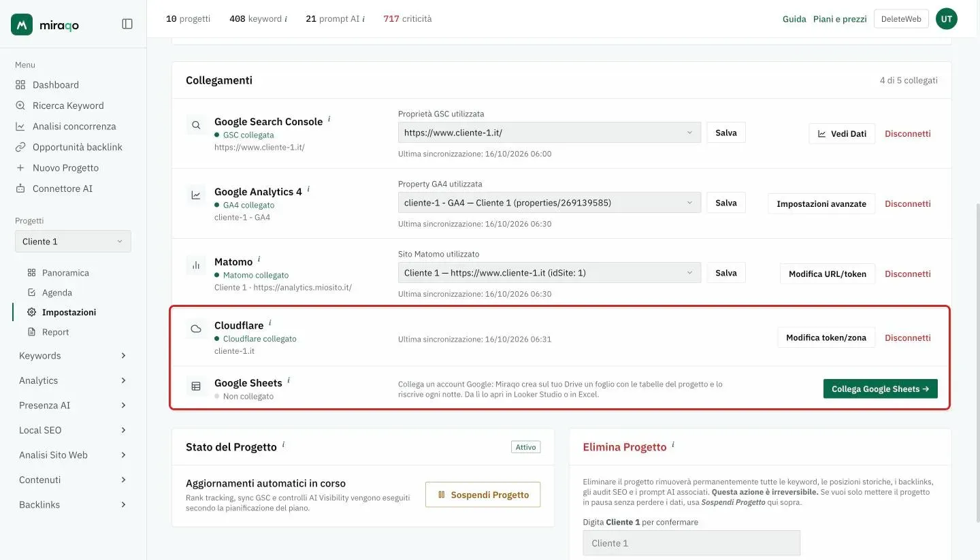This screenshot has width=980, height=560.
Task: Click the Google Search Console magnifier icon
Action: click(x=196, y=125)
